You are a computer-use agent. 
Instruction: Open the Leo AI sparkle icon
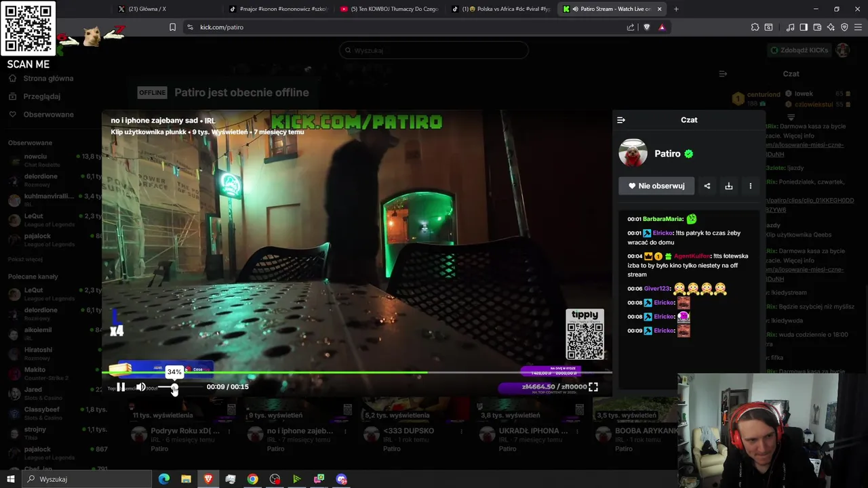coord(831,27)
